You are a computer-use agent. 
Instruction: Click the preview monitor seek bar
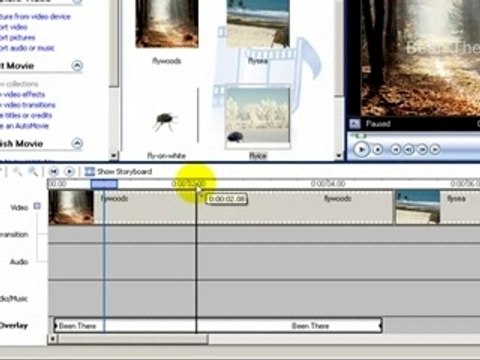pyautogui.click(x=415, y=136)
